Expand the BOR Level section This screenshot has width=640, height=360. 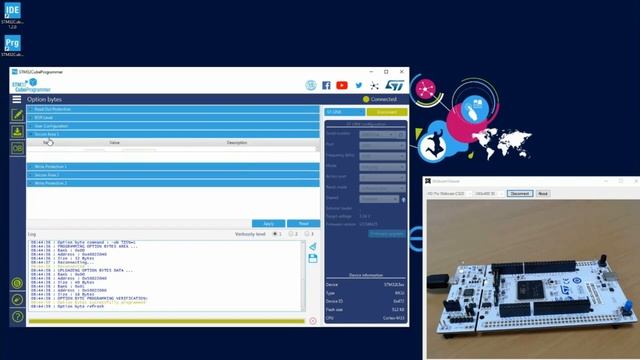tap(173, 118)
